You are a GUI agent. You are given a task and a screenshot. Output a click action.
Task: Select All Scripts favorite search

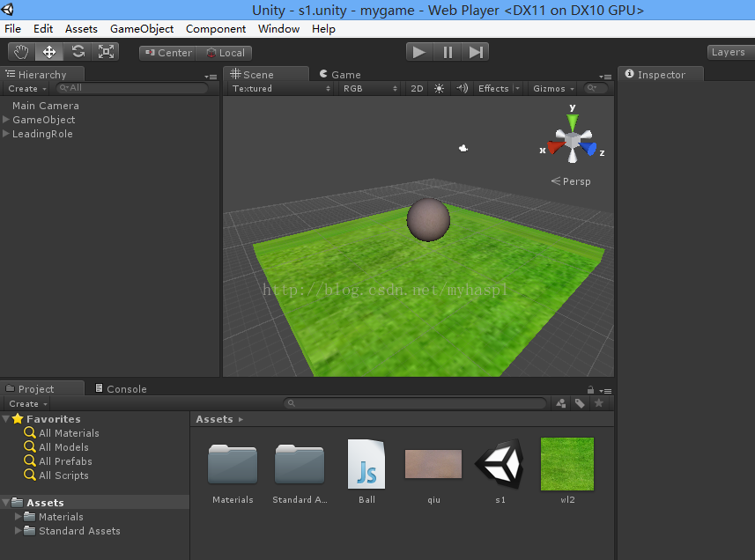tap(63, 475)
